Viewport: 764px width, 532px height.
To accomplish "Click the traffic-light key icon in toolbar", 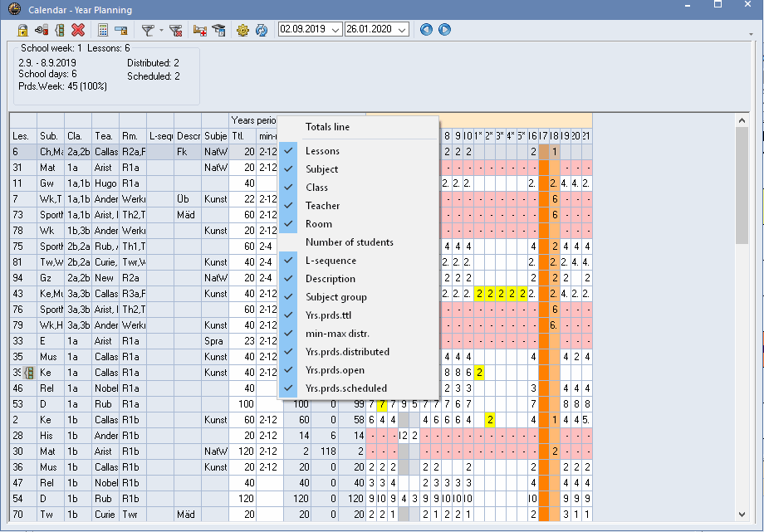I will [42, 30].
